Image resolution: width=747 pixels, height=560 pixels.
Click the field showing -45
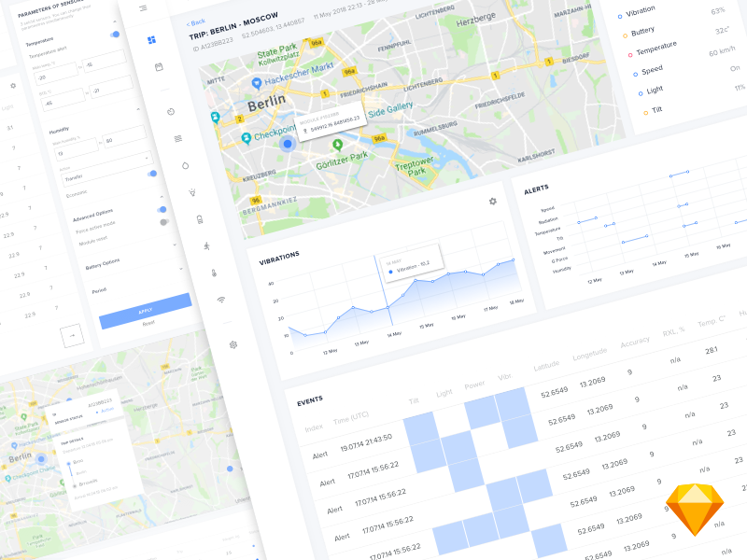[63, 100]
